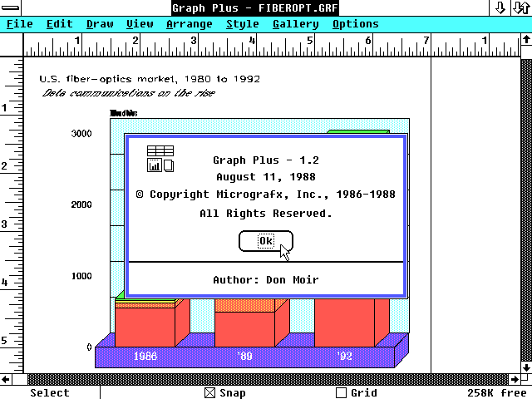Select the red '92 bar front face
The width and height of the screenshot is (532, 399).
pos(344,323)
